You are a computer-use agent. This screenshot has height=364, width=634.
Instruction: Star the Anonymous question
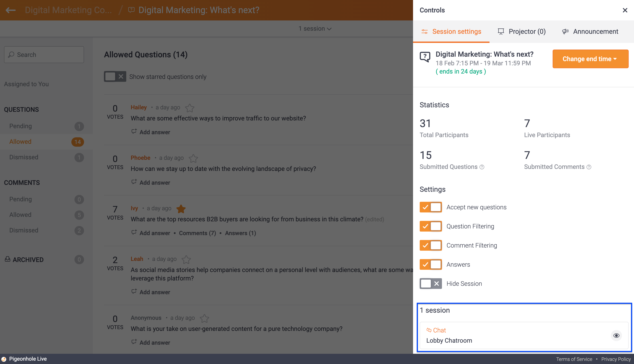(204, 318)
